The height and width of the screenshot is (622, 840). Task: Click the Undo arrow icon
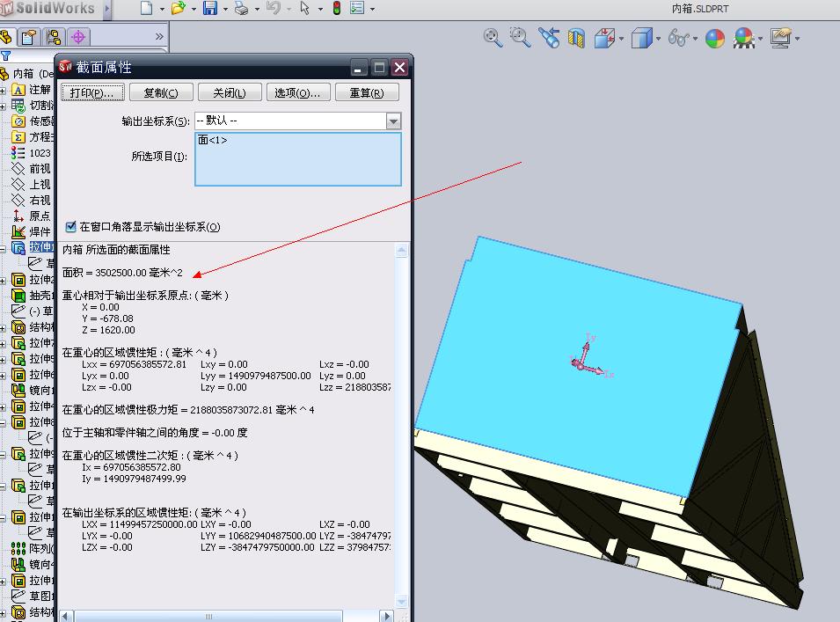tap(274, 8)
